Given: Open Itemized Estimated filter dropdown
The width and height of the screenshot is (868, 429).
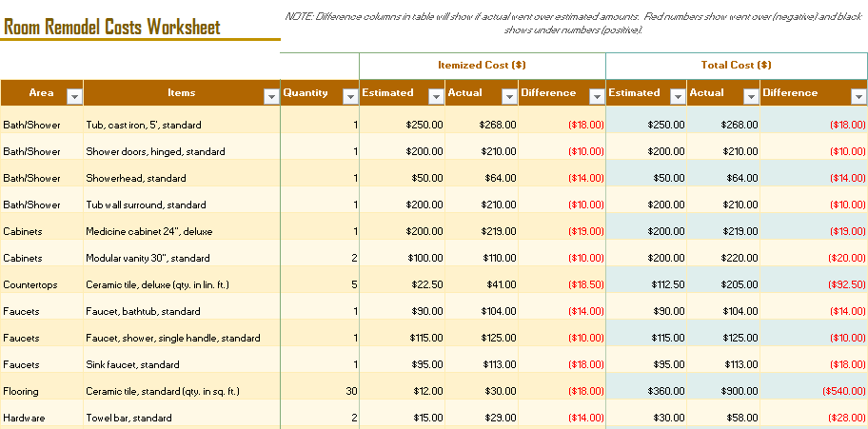Looking at the screenshot, I should tap(436, 97).
